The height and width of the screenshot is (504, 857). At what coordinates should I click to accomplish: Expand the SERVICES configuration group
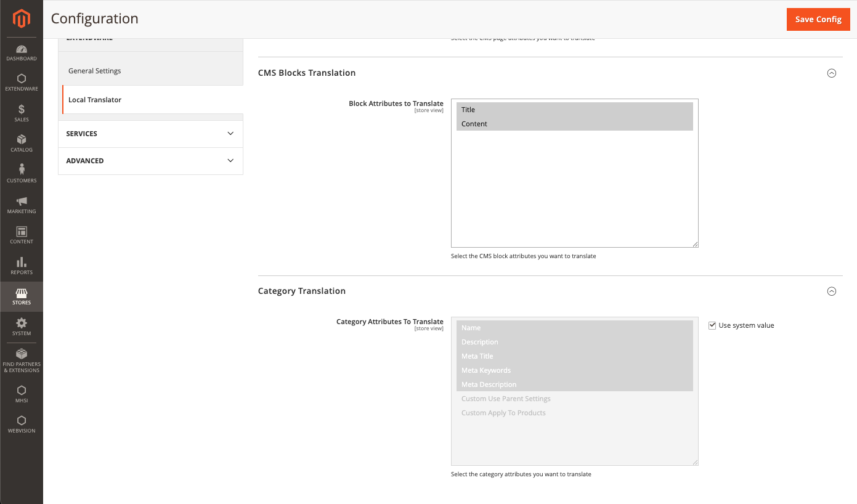pos(150,134)
